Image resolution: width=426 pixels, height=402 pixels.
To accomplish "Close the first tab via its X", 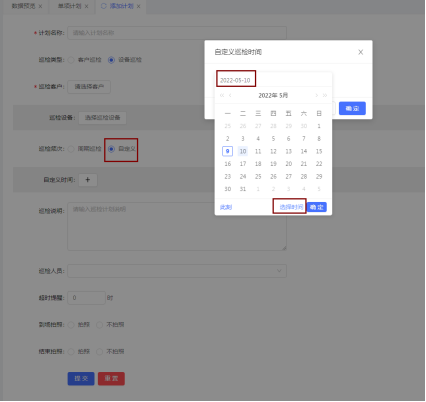I will (40, 6).
